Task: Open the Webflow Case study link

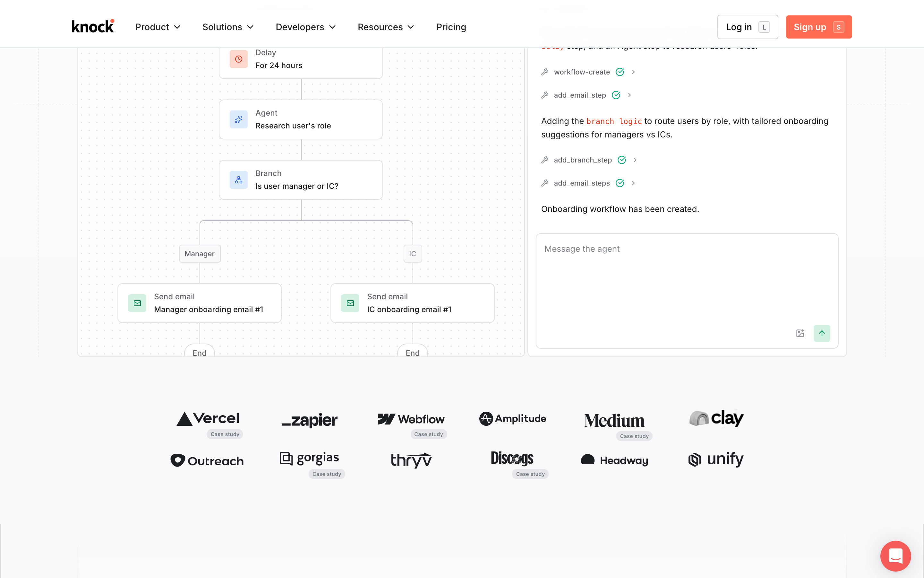Action: (x=428, y=434)
